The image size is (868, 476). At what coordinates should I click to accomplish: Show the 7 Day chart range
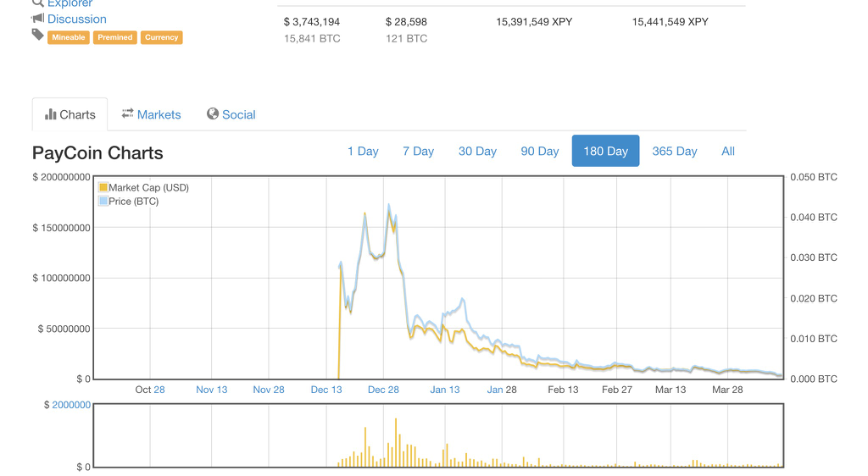[x=419, y=151]
